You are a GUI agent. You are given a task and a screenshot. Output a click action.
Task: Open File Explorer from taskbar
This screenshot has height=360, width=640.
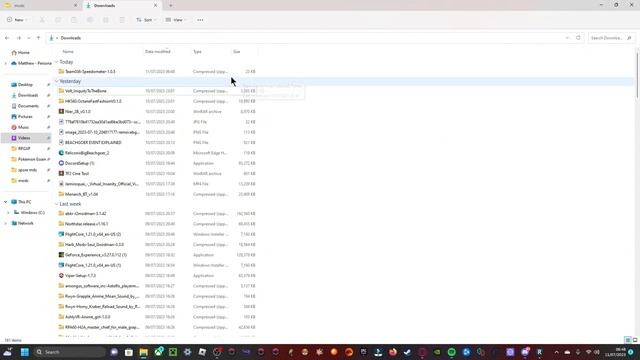coord(143,352)
